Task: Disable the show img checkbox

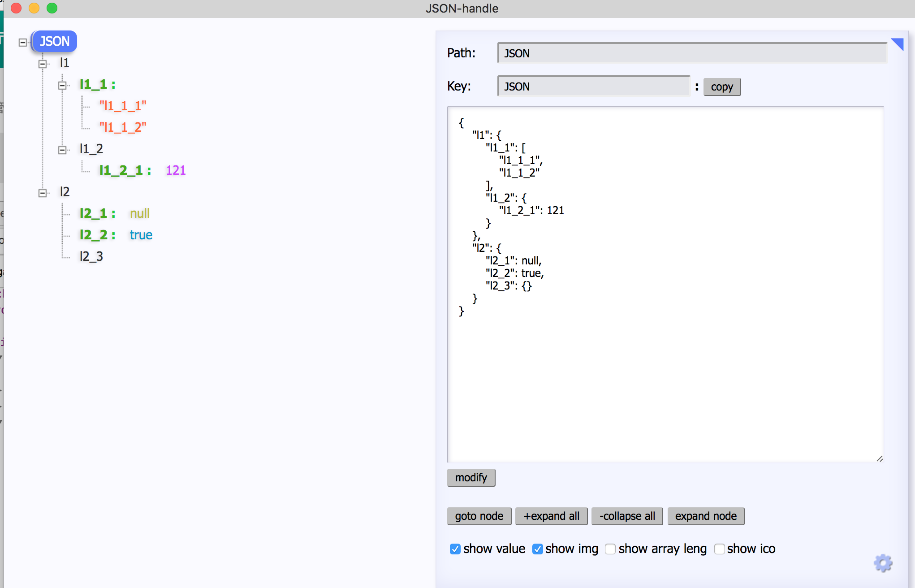Action: point(538,549)
